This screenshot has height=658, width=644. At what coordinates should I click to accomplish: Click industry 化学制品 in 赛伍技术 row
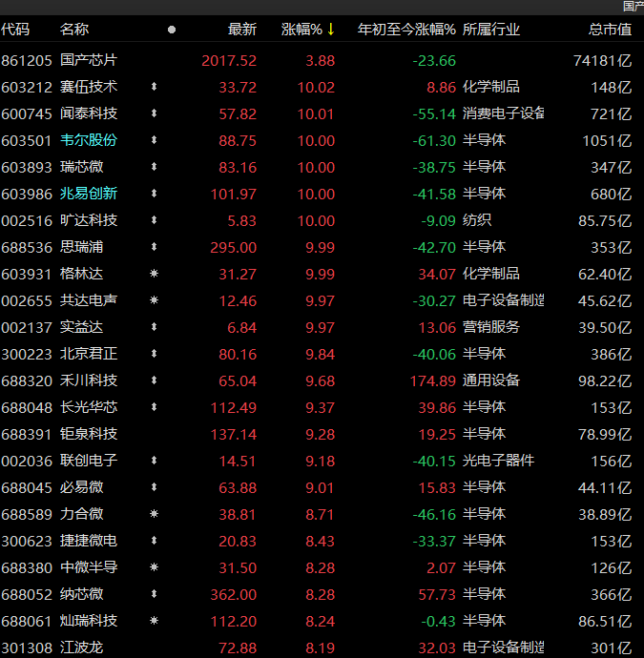pyautogui.click(x=491, y=87)
